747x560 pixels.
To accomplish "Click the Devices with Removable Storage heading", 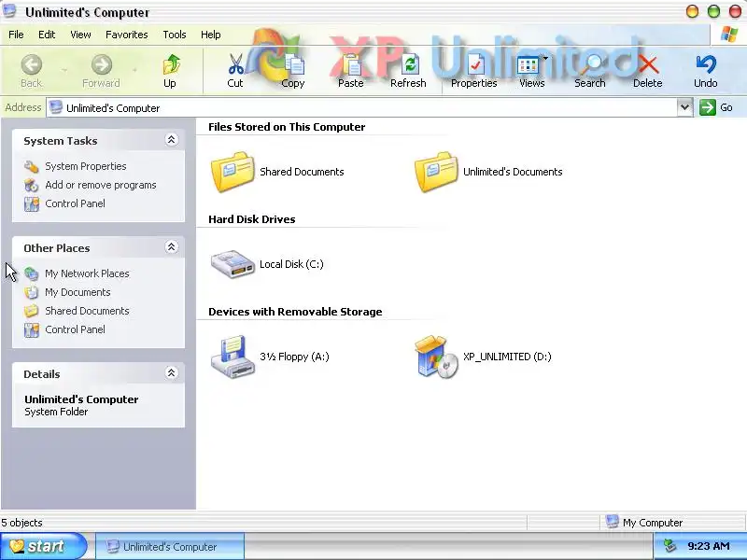I will coord(295,312).
